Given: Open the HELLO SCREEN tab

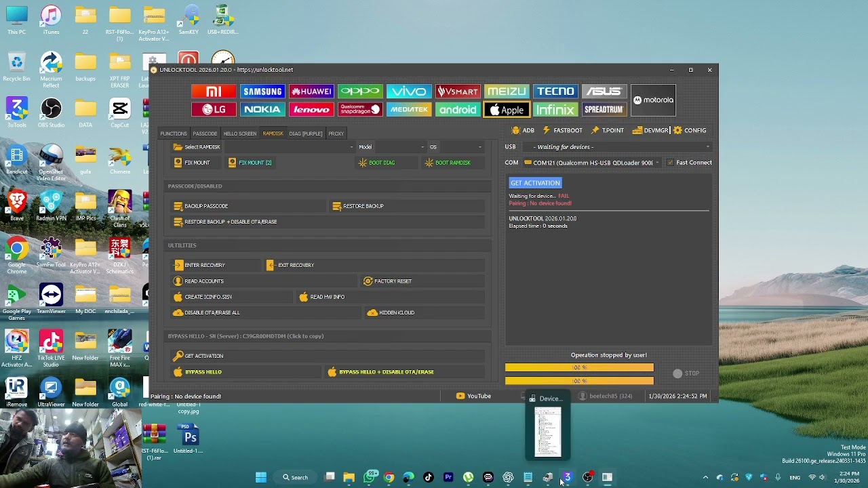Looking at the screenshot, I should (x=240, y=134).
